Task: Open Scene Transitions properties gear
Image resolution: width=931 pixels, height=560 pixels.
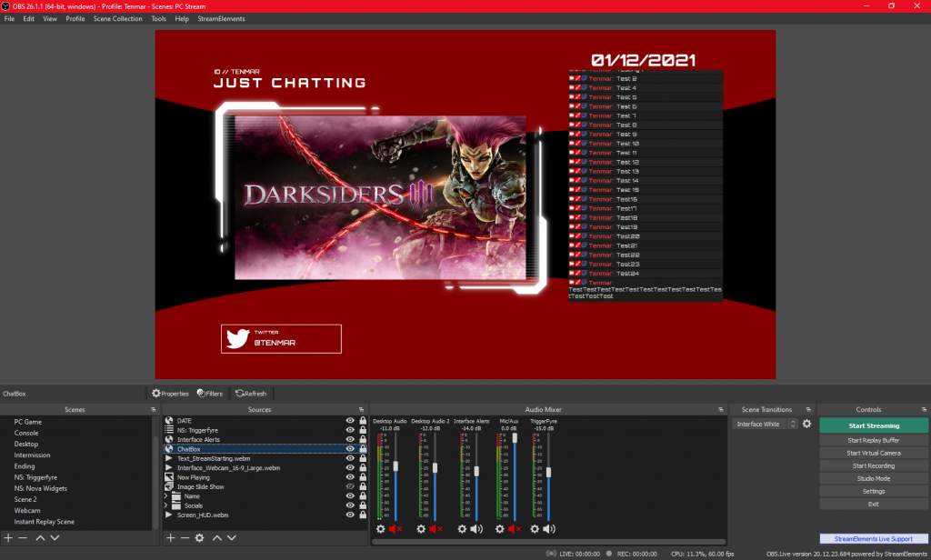Action: click(x=806, y=424)
